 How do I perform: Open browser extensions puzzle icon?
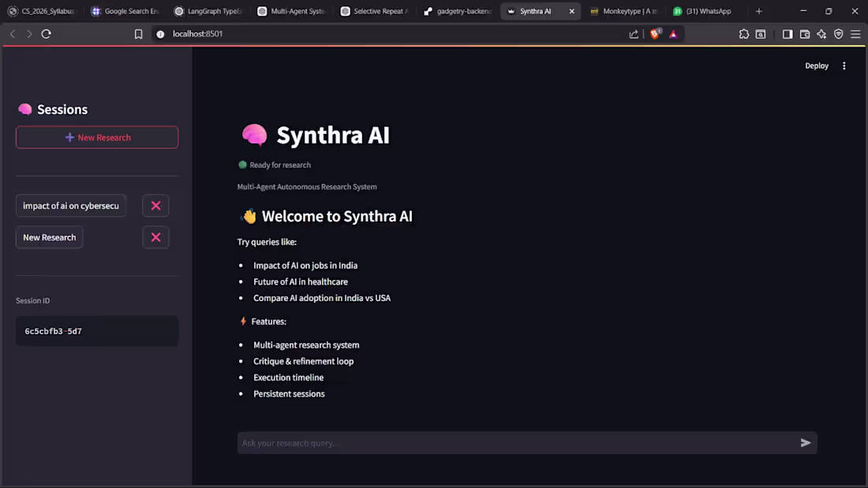(744, 34)
